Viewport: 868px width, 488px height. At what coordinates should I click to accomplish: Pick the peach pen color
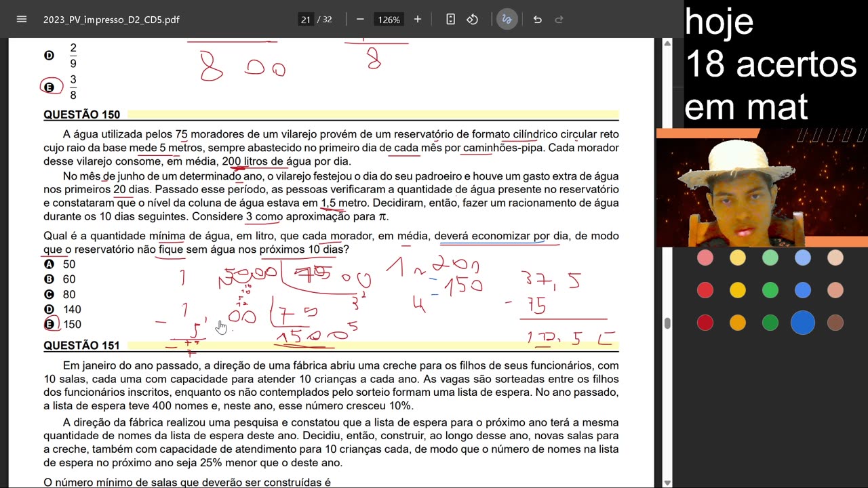(x=835, y=258)
